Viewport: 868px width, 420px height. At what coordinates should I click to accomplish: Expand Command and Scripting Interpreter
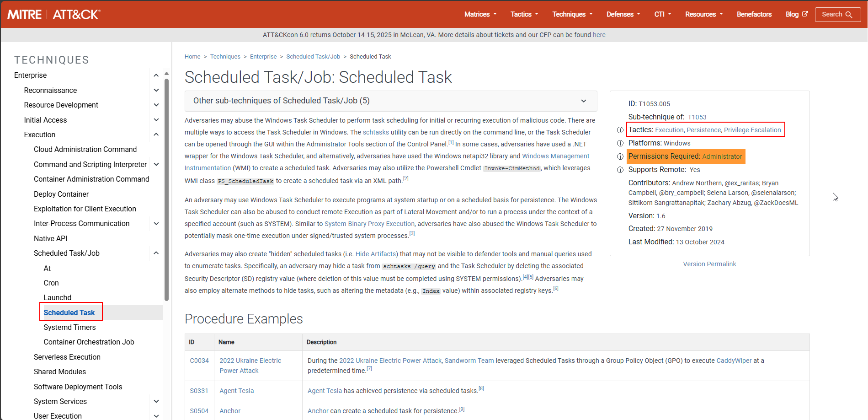[x=156, y=164]
